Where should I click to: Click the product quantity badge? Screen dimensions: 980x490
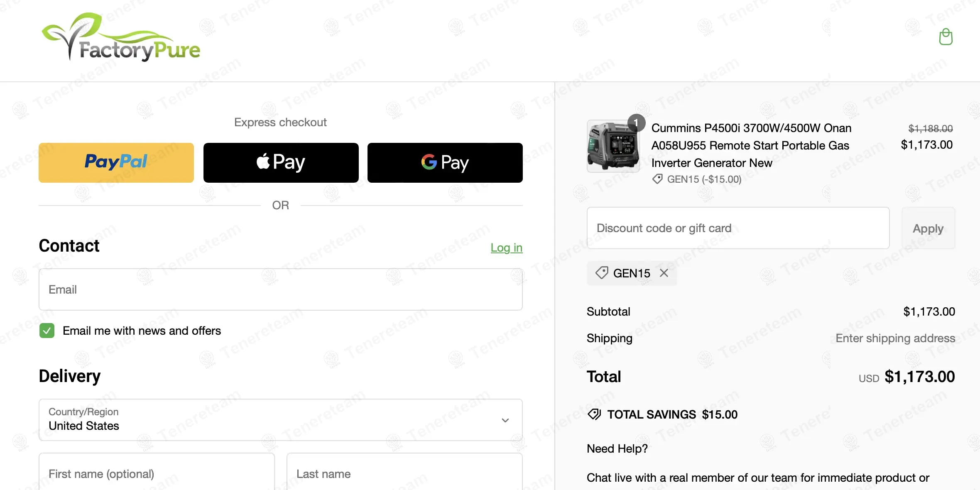pyautogui.click(x=636, y=122)
